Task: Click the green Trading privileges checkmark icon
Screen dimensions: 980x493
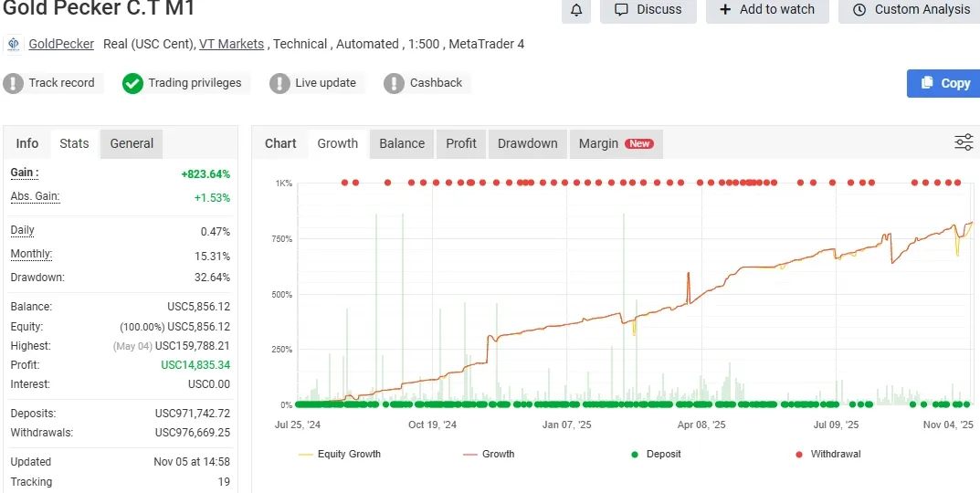Action: [133, 83]
